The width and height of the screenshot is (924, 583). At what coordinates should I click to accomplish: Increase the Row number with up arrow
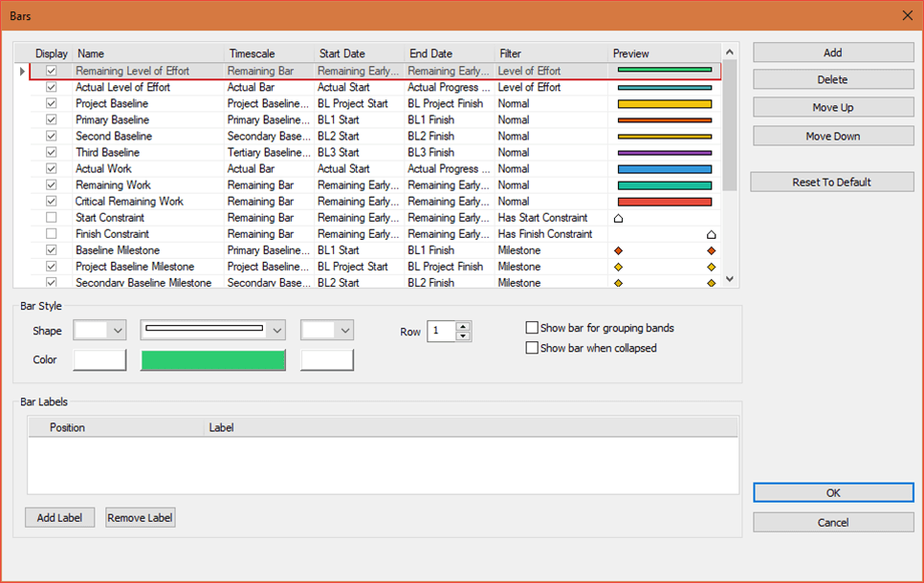click(463, 326)
